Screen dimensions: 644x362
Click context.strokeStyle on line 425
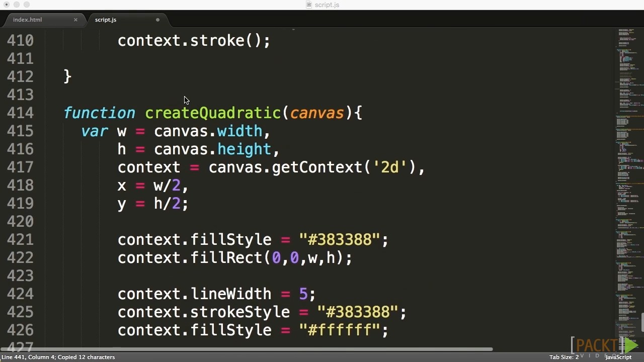[204, 312]
